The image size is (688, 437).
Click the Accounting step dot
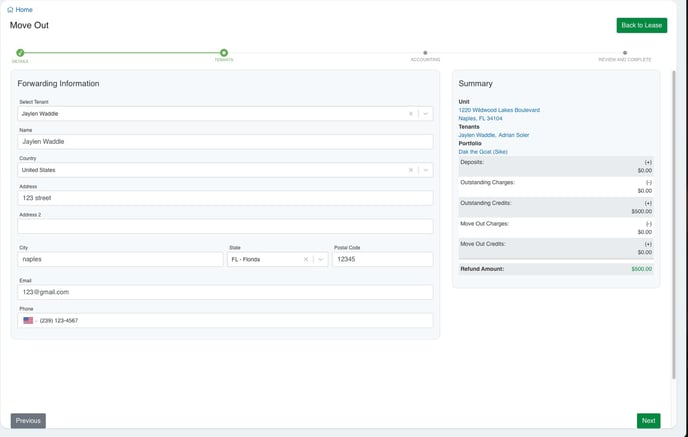tap(425, 53)
